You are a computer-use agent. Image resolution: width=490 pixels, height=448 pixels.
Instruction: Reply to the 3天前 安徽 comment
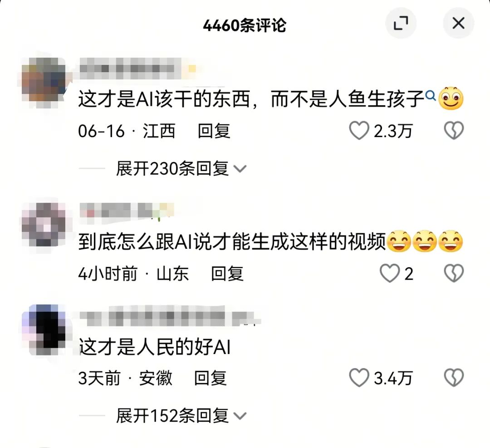(x=211, y=378)
